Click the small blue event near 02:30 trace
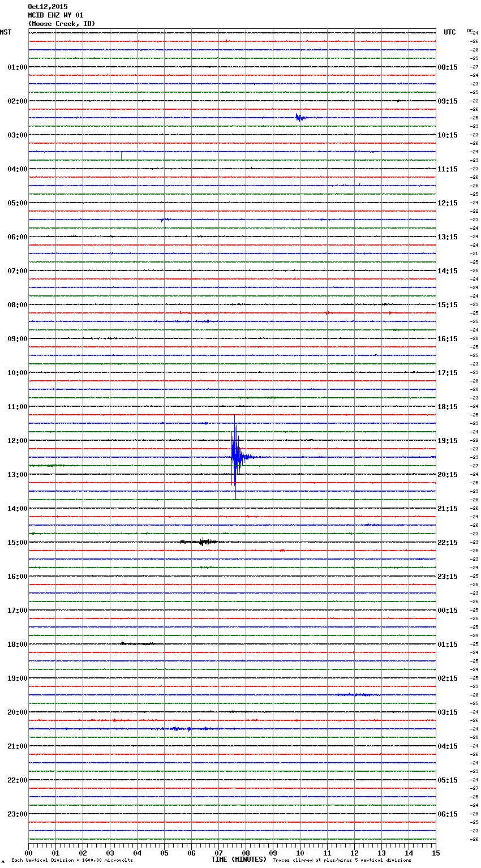Image resolution: width=481 pixels, height=868 pixels. (x=300, y=117)
